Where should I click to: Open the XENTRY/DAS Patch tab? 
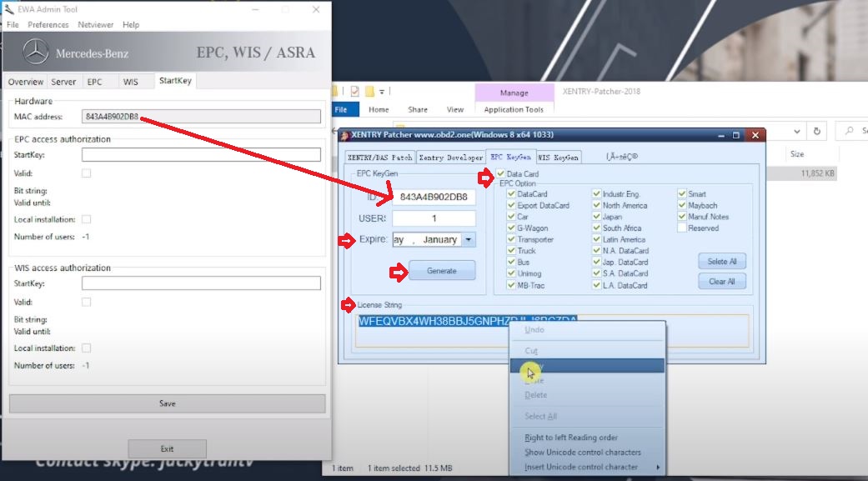(379, 158)
